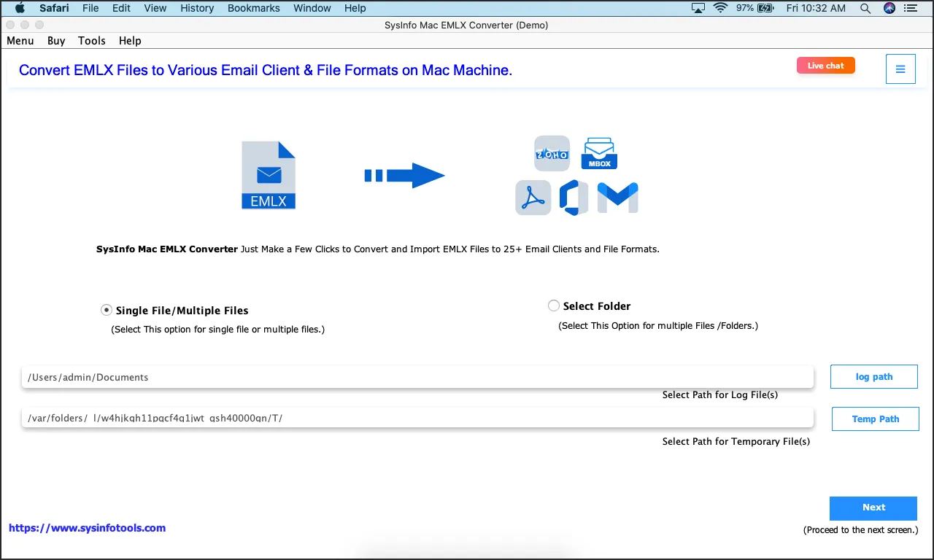Viewport: 934px width, 560px height.
Task: Open Spotlight search in menu bar
Action: click(x=865, y=8)
